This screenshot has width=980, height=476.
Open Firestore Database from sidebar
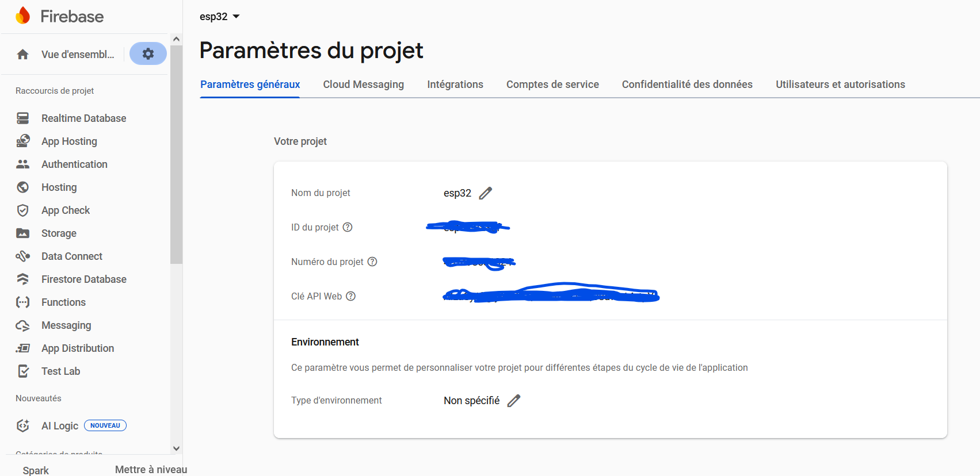click(84, 279)
